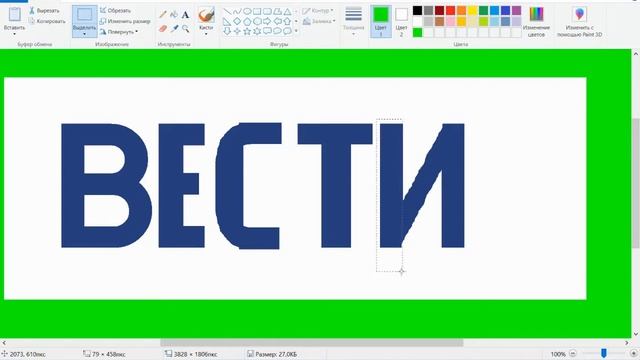
Task: Choose the Five-point star shape
Action: pyautogui.click(x=247, y=31)
